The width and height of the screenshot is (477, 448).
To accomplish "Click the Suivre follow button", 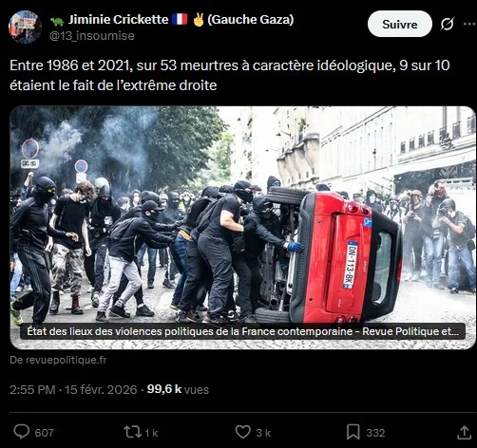I will pyautogui.click(x=400, y=24).
